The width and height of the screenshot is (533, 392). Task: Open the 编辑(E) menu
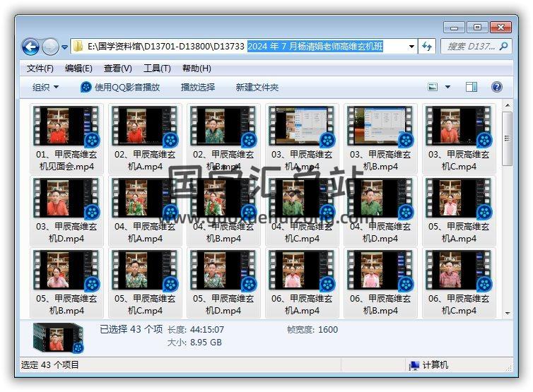(x=78, y=69)
